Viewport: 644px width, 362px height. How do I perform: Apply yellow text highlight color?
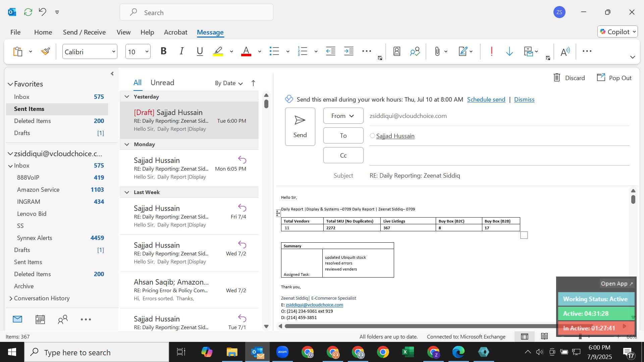point(218,51)
